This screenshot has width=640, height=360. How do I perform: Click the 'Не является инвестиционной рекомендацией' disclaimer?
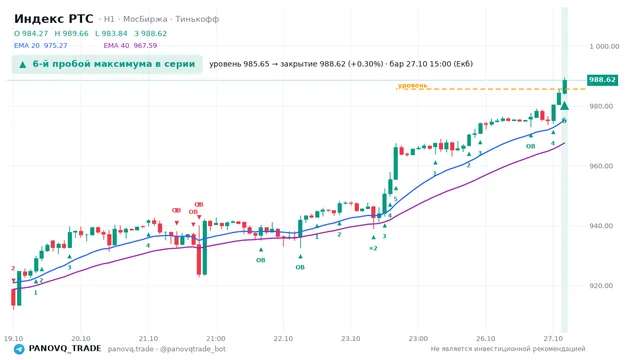click(508, 349)
